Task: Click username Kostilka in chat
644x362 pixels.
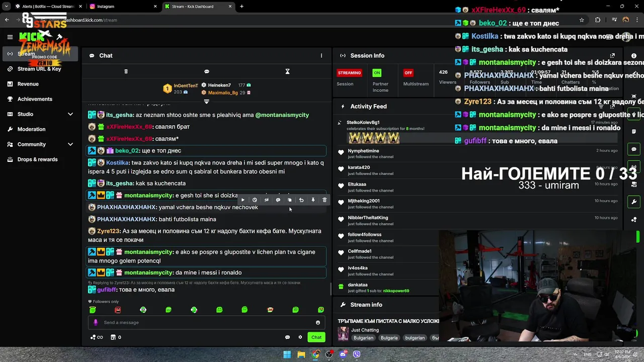Action: [117, 163]
